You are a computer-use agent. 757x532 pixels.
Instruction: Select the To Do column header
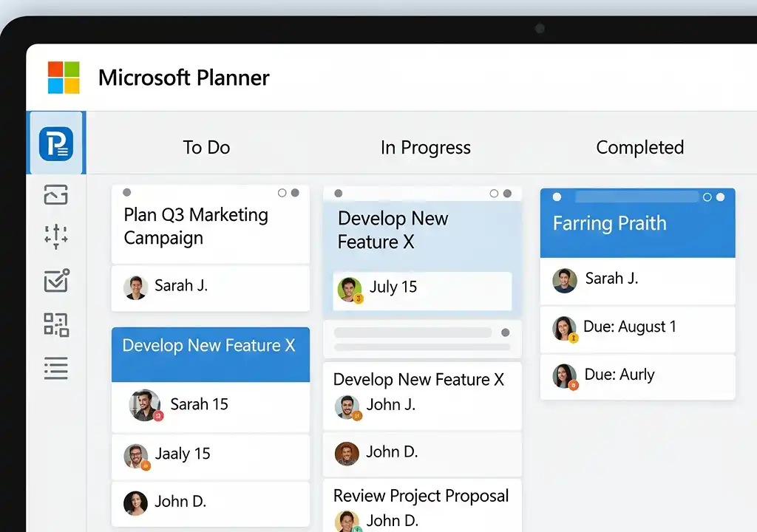[x=206, y=147]
